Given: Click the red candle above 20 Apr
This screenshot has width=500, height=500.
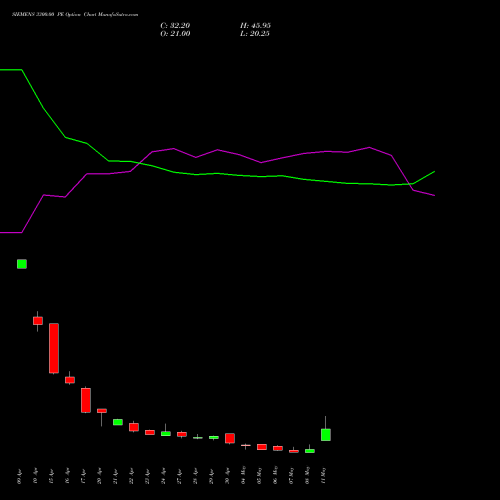Looking at the screenshot, I should click(102, 411).
